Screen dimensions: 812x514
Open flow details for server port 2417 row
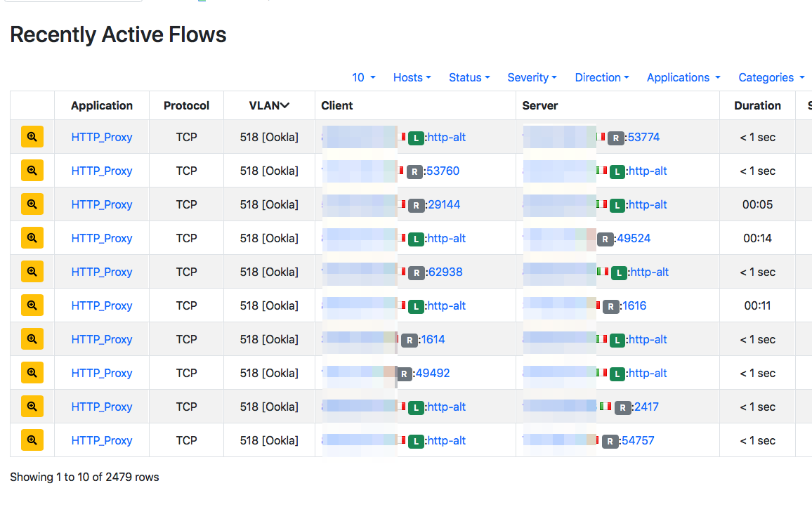coord(32,407)
